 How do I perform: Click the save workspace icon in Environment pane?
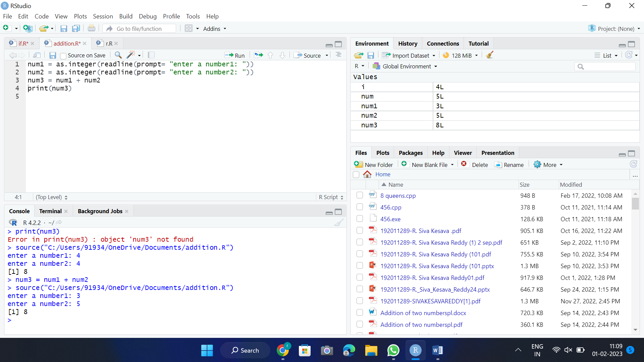[371, 55]
